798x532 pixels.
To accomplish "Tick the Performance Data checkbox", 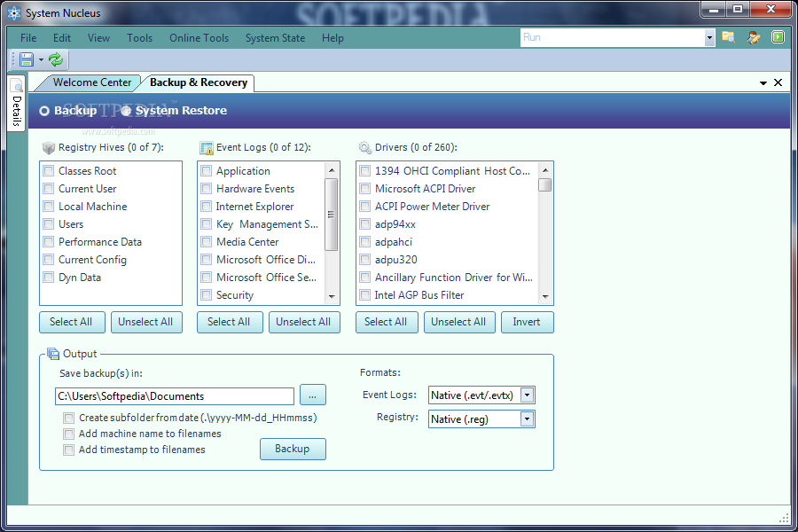I will point(49,242).
